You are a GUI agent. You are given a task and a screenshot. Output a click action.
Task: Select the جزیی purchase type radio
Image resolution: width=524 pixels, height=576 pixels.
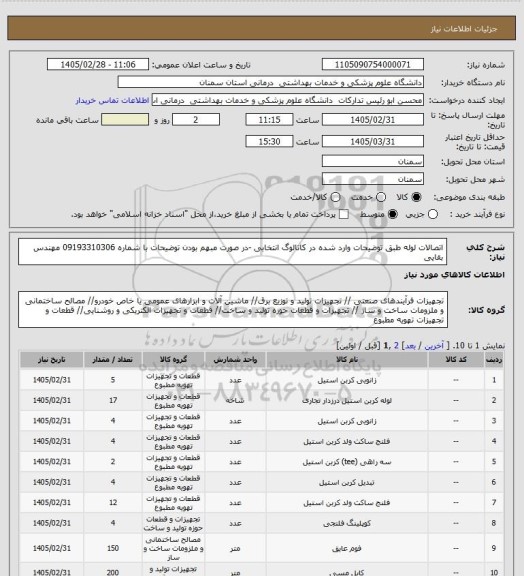pyautogui.click(x=433, y=214)
